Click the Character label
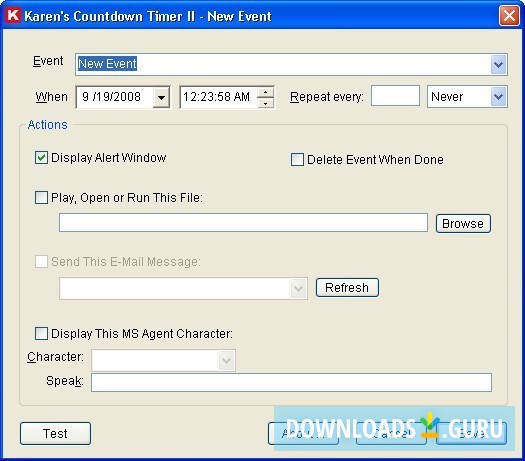The width and height of the screenshot is (525, 461). (56, 357)
